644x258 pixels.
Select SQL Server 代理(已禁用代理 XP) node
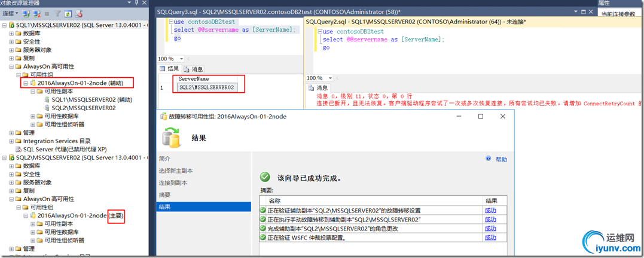(65, 150)
